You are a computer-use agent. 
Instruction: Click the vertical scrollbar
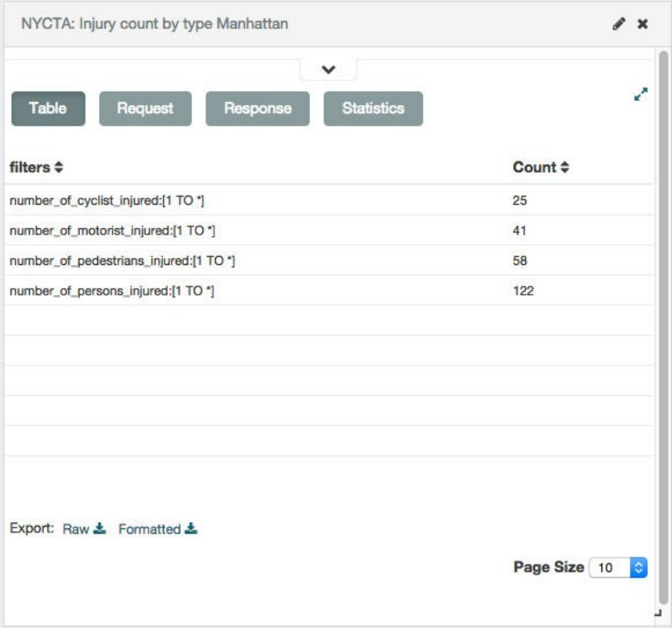coord(663,321)
